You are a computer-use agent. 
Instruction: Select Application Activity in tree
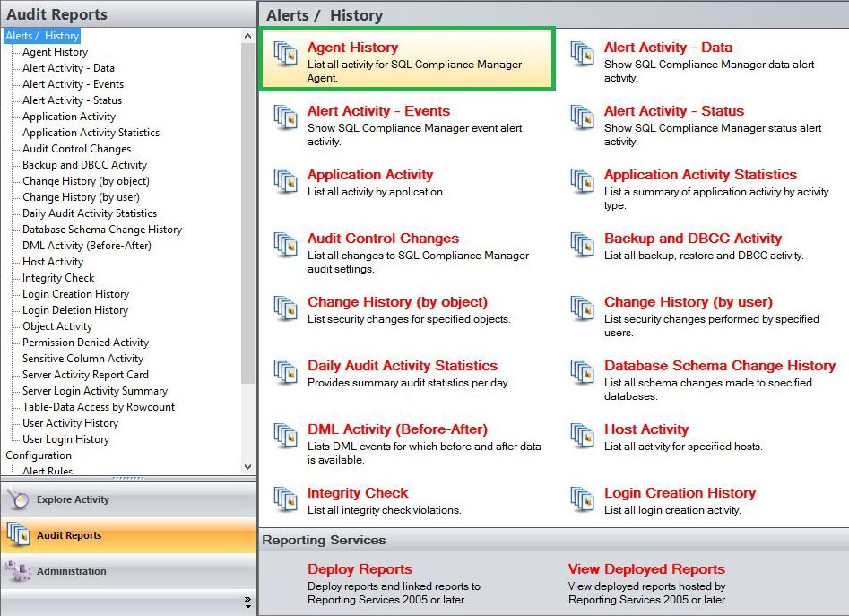click(x=69, y=117)
